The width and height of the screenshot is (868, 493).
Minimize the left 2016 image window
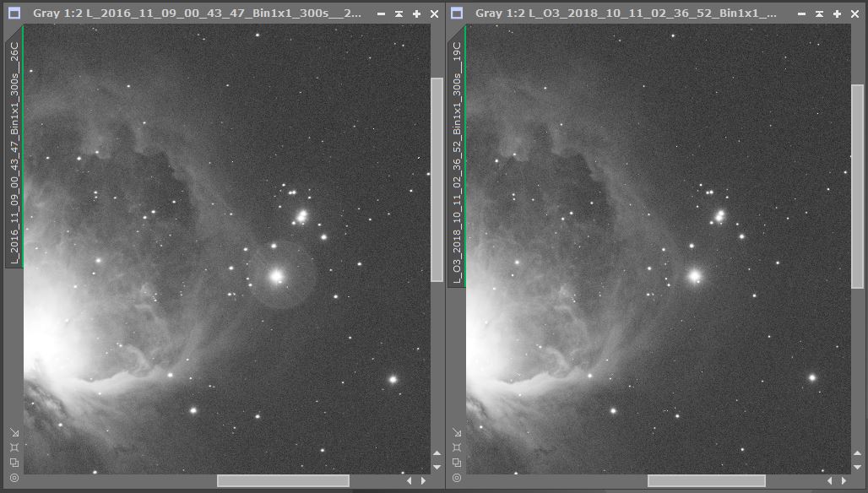click(x=381, y=14)
